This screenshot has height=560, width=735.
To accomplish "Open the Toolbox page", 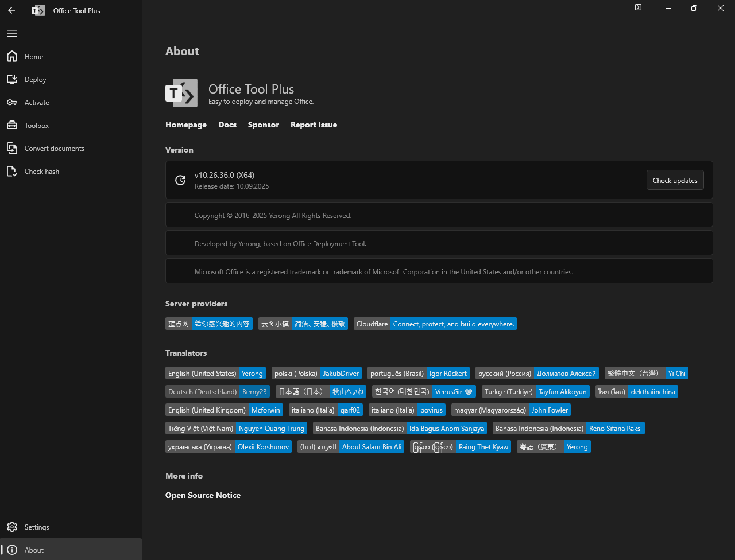I will click(71, 125).
